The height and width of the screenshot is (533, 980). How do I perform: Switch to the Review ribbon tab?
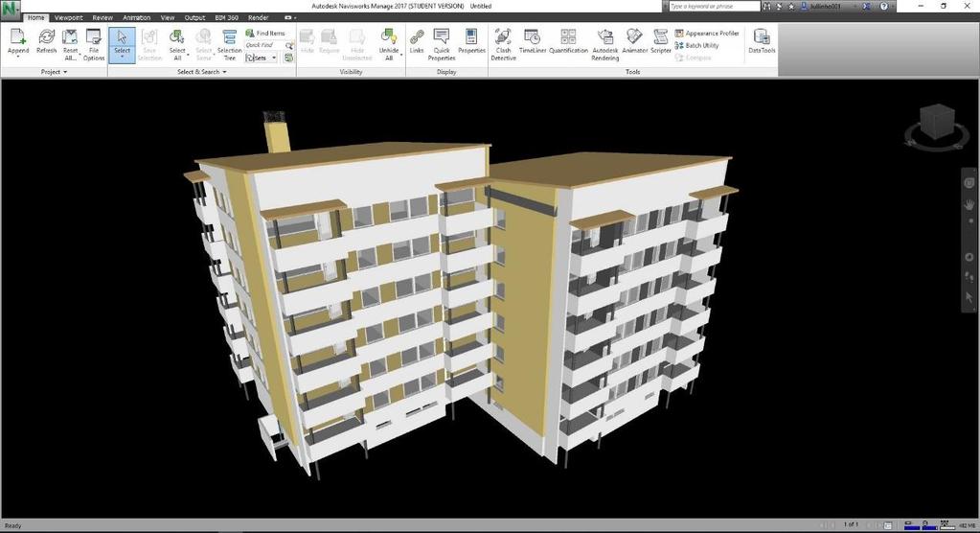pyautogui.click(x=103, y=17)
